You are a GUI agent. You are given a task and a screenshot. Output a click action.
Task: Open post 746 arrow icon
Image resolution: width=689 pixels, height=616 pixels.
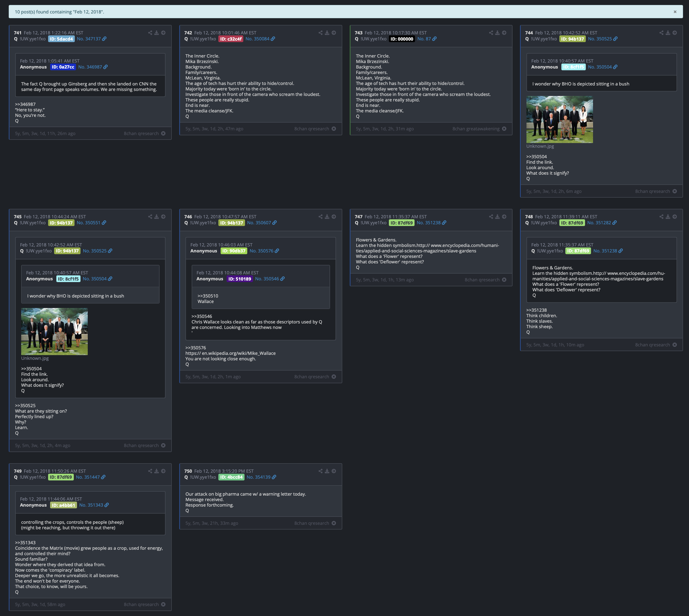pyautogui.click(x=334, y=217)
